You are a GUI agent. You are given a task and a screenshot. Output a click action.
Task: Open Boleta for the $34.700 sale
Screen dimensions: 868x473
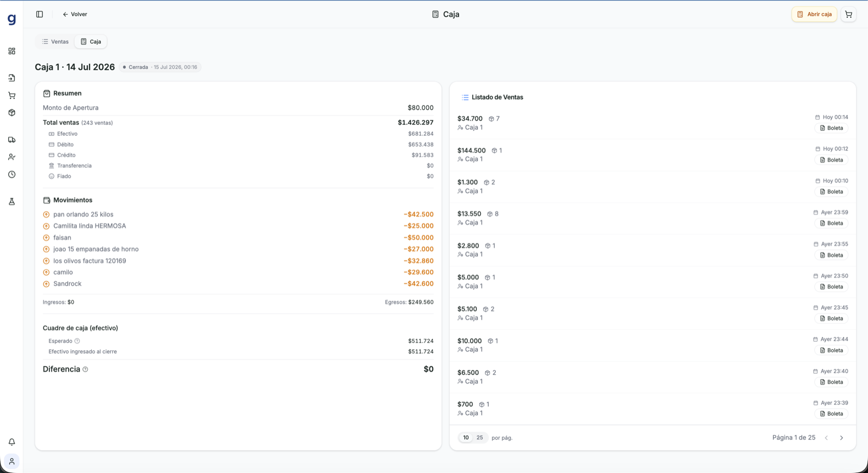(831, 128)
